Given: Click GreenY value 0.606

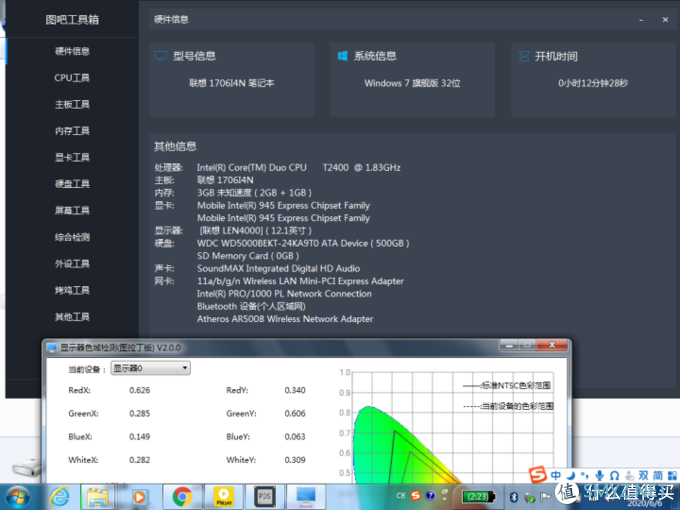Looking at the screenshot, I should point(295,413).
